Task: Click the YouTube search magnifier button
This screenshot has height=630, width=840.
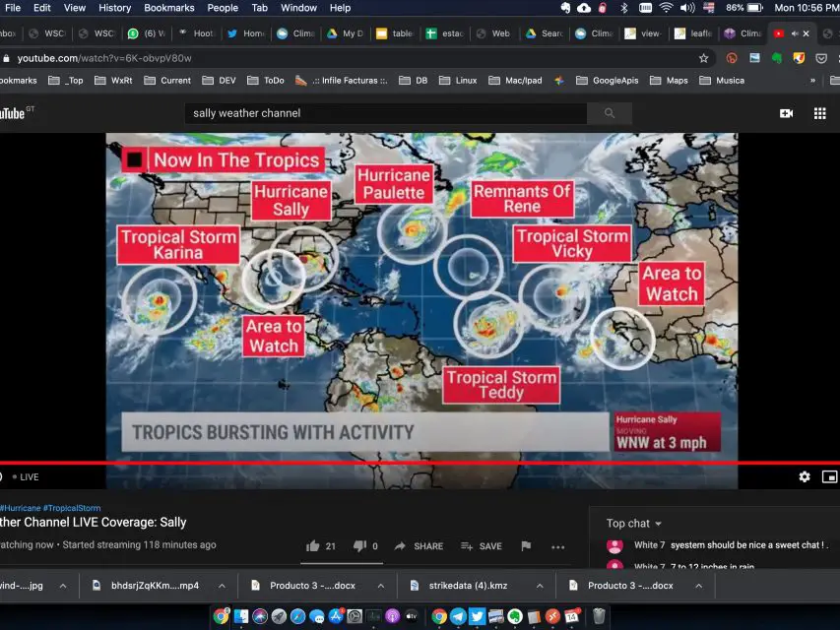Action: [x=610, y=113]
